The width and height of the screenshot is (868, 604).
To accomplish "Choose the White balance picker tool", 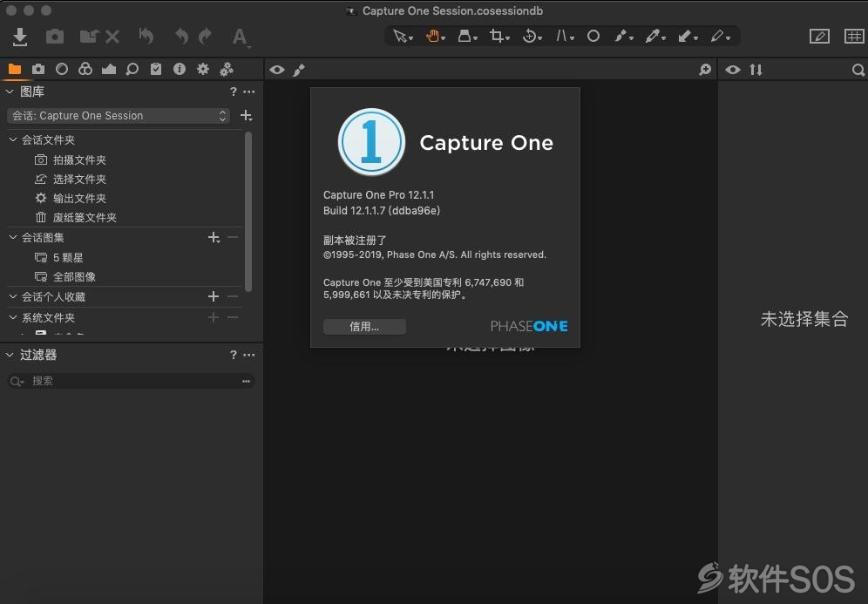I will coord(654,37).
